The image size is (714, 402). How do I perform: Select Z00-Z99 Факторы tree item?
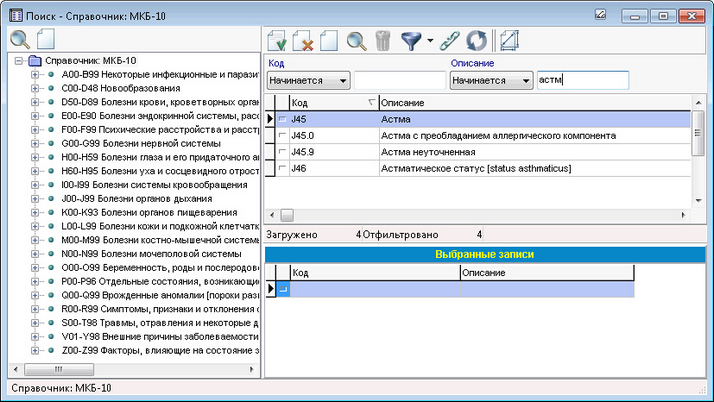pos(159,350)
